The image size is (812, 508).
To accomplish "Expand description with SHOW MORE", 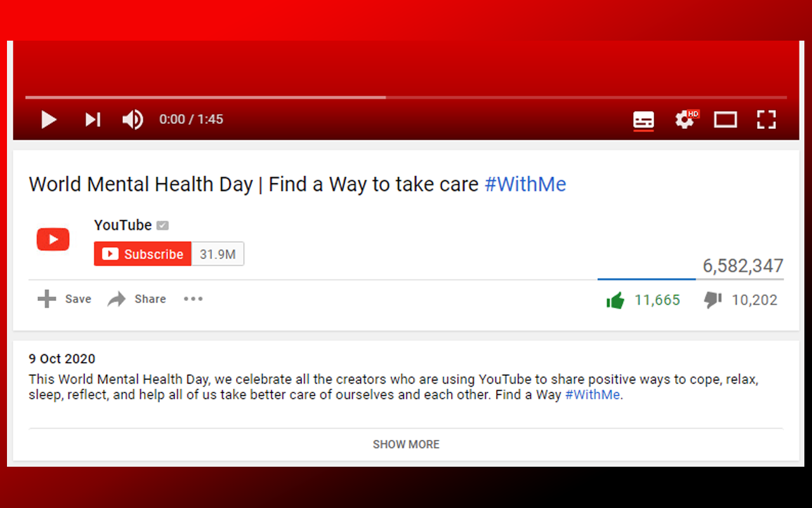I will pyautogui.click(x=406, y=444).
